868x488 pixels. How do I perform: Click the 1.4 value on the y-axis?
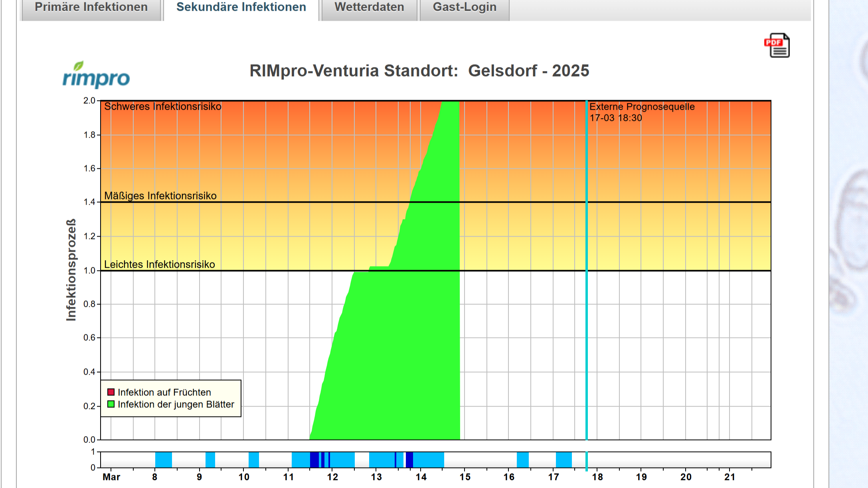click(89, 202)
